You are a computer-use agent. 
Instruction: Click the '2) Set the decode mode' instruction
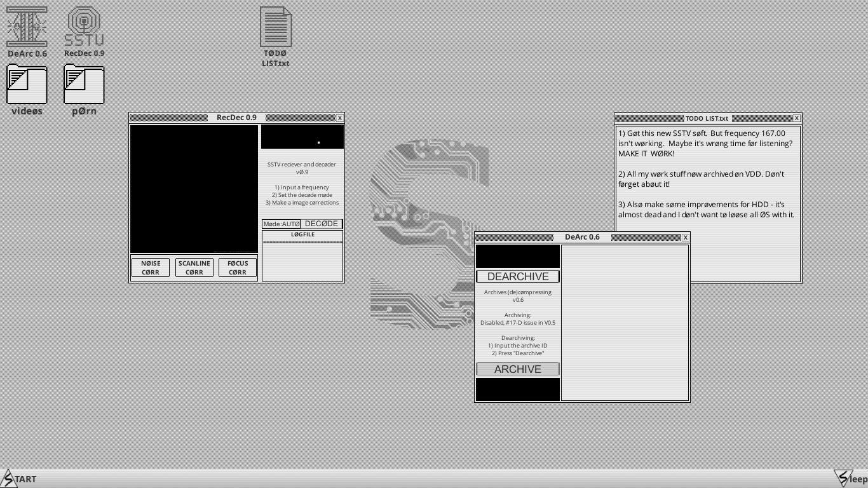pyautogui.click(x=302, y=195)
